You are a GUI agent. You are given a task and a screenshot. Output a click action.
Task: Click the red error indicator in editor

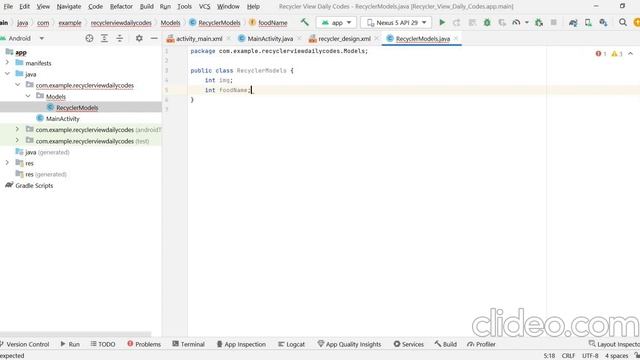(x=600, y=53)
